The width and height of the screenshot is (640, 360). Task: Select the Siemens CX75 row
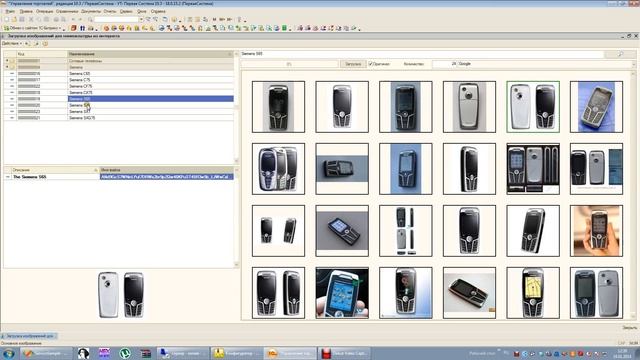pos(118,93)
